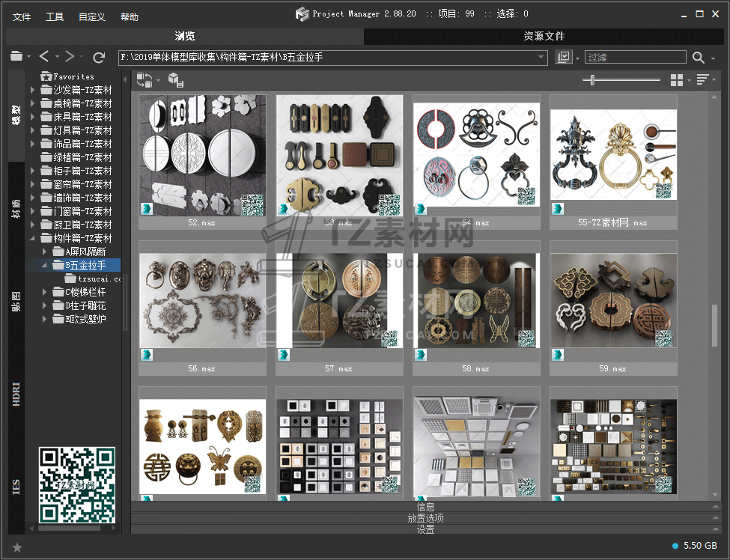Click the forward navigation arrow

[70, 57]
